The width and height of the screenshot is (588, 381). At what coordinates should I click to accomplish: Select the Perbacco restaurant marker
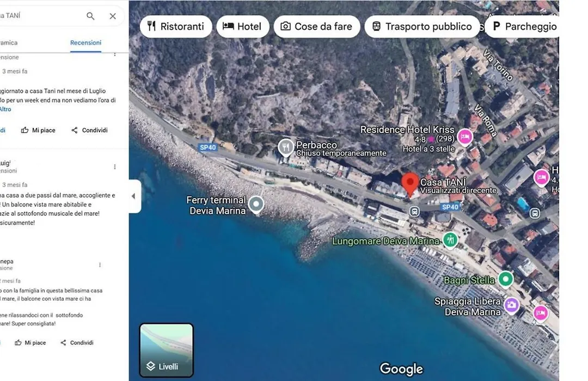pyautogui.click(x=286, y=148)
